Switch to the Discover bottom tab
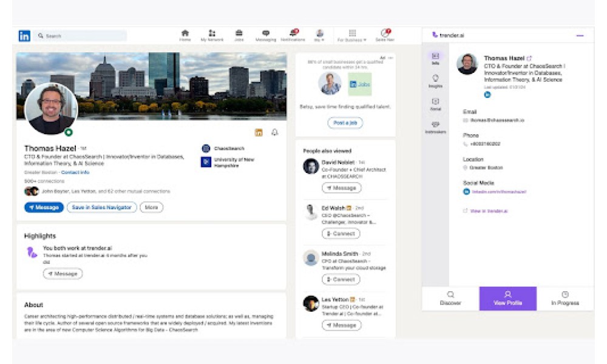Viewport: 607px width, 364px height. 450,298
